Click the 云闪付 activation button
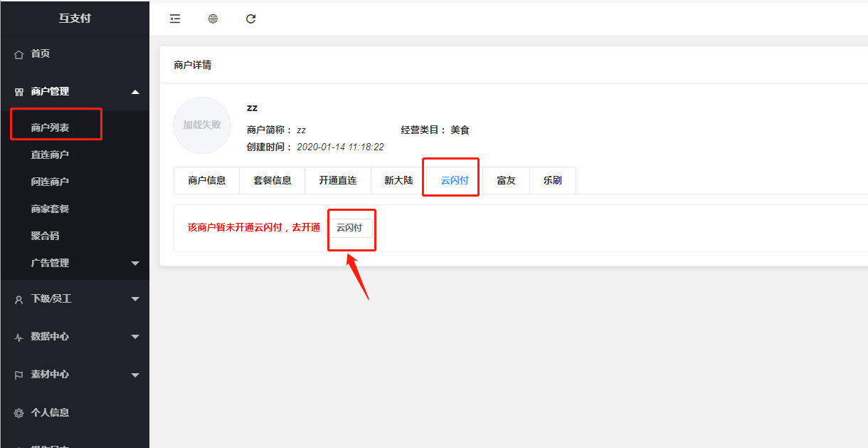This screenshot has height=448, width=868. (x=349, y=228)
